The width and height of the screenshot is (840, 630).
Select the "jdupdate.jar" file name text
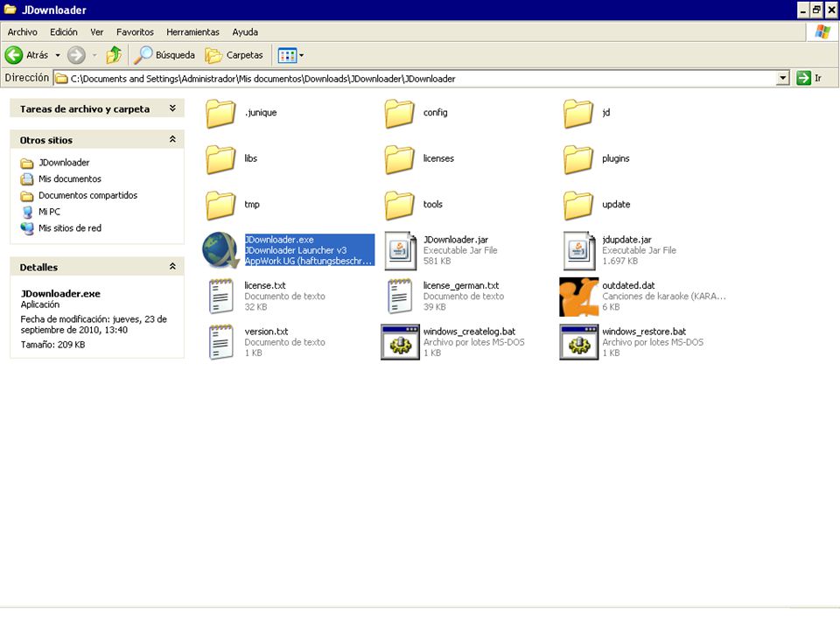click(626, 240)
